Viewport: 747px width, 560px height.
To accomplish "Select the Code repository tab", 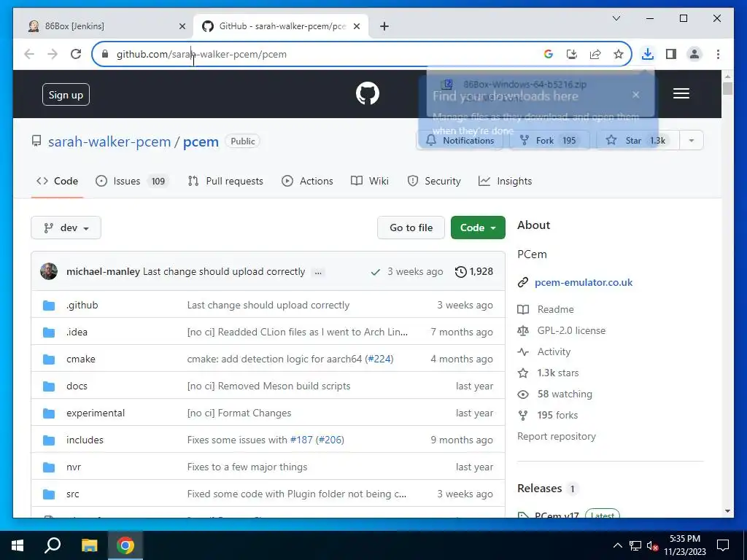I will pyautogui.click(x=57, y=181).
